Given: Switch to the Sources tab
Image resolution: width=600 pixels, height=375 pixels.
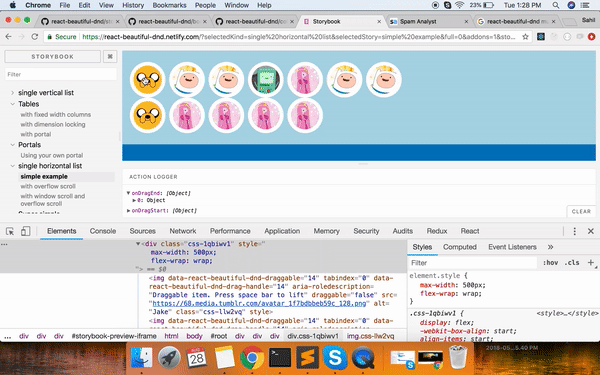Looking at the screenshot, I should 142,231.
